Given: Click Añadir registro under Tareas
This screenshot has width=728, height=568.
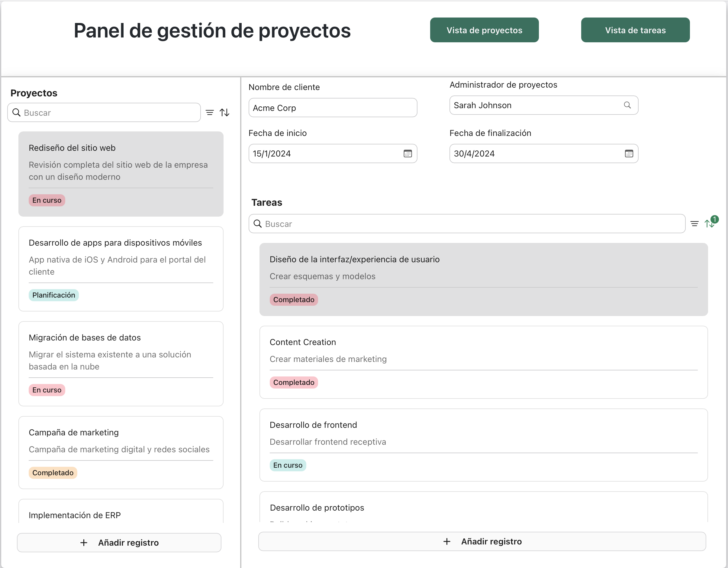Looking at the screenshot, I should click(483, 541).
